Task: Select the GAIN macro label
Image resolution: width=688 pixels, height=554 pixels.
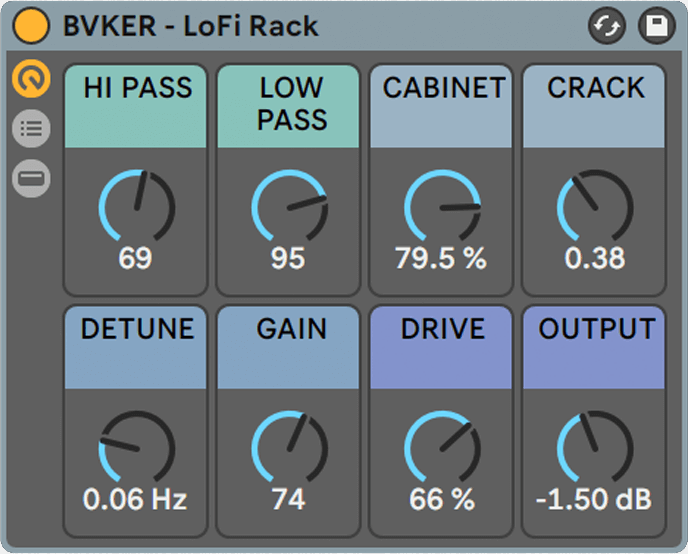Action: [x=291, y=328]
